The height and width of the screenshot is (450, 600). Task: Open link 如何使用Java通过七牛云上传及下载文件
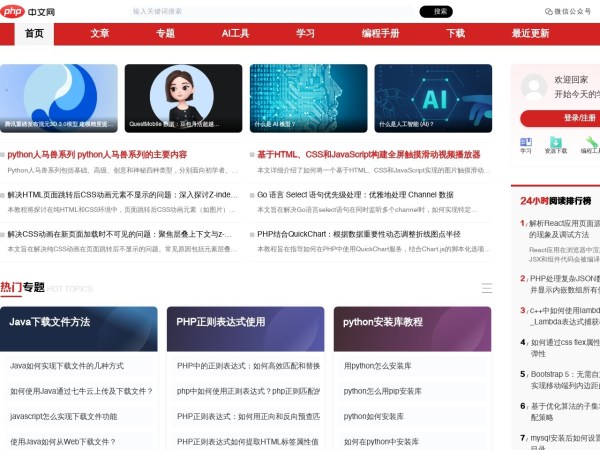(x=82, y=391)
